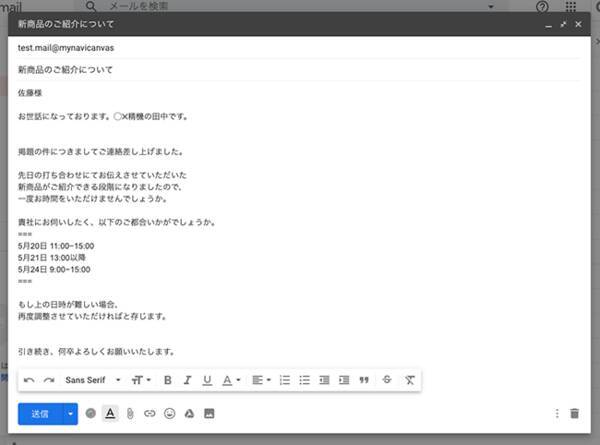Click the greeting line 佐藤様
This screenshot has height=445, width=600.
click(30, 93)
